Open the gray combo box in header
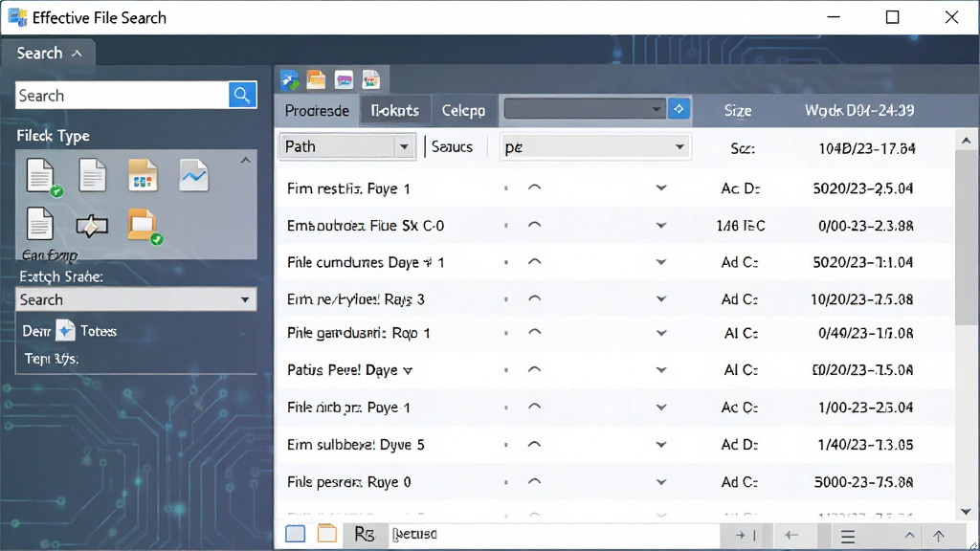Image resolution: width=980 pixels, height=551 pixels. 585,109
